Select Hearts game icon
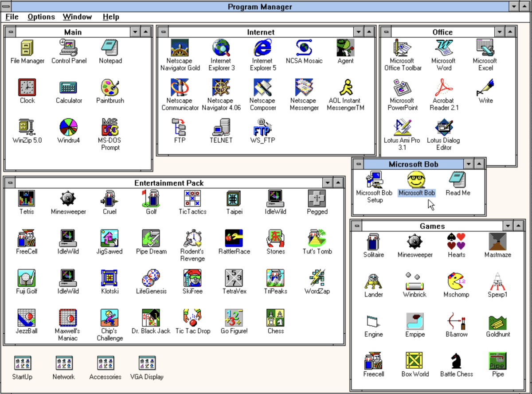Screen dimensions: 532x394 456,242
